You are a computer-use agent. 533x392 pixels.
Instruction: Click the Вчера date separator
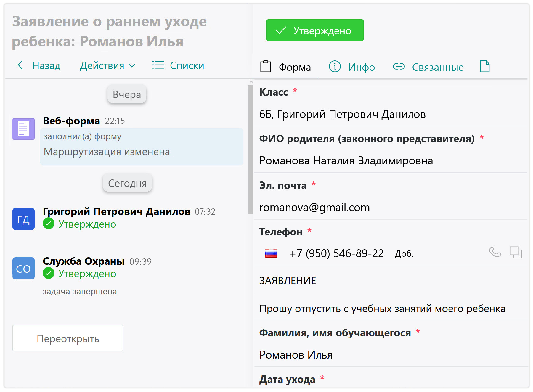(127, 94)
